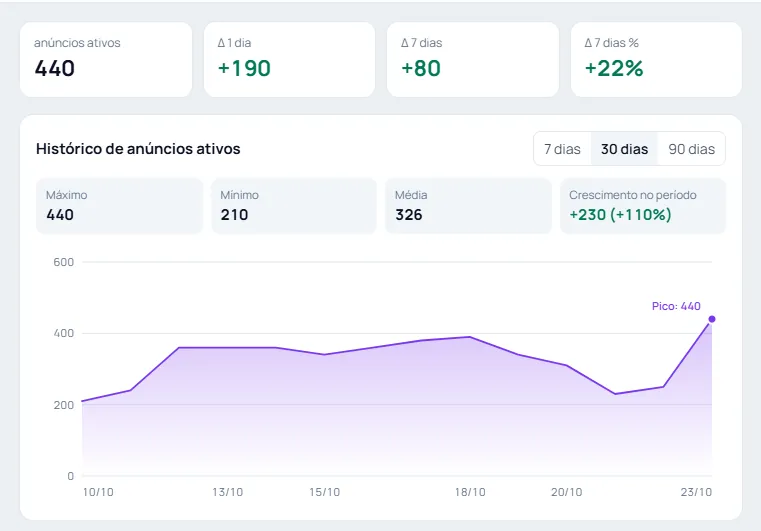Click the Máximo 440 stat box
This screenshot has height=531, width=761.
tap(119, 206)
